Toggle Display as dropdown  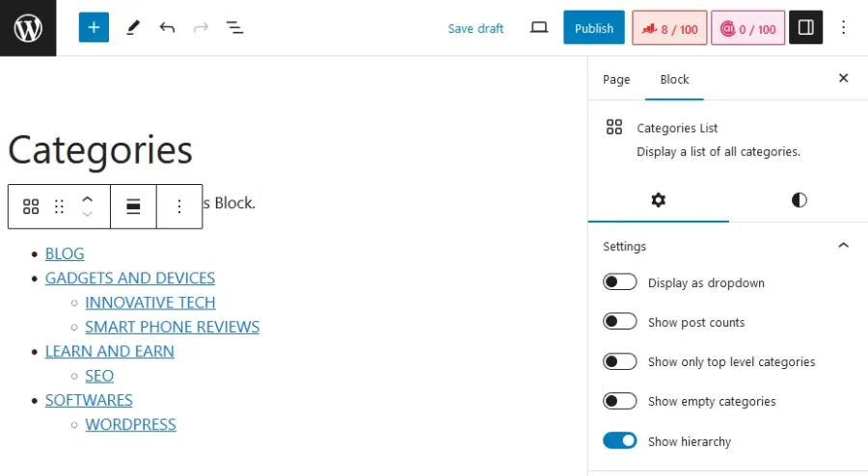(619, 282)
